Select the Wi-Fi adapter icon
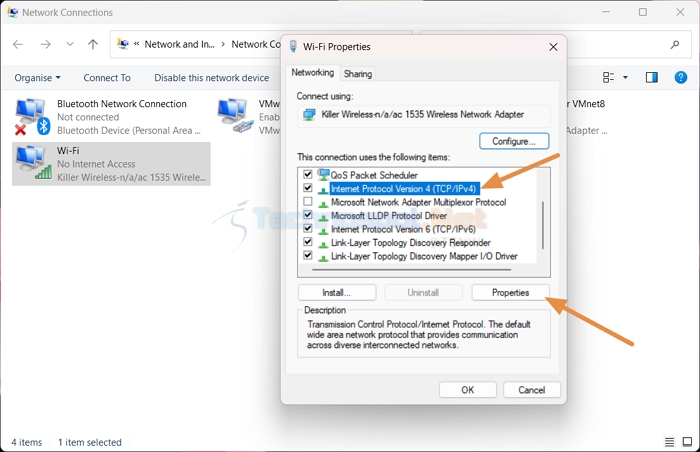700x452 pixels. click(x=33, y=163)
